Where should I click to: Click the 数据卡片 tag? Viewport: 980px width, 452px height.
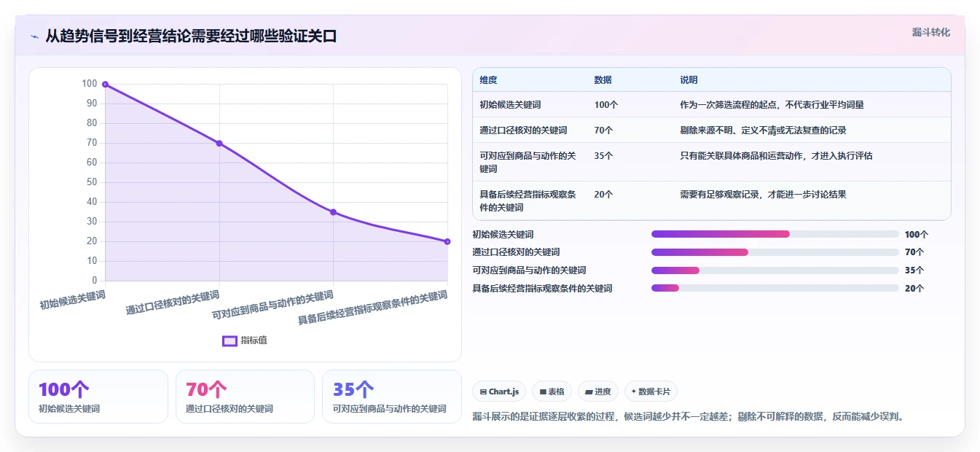[651, 391]
